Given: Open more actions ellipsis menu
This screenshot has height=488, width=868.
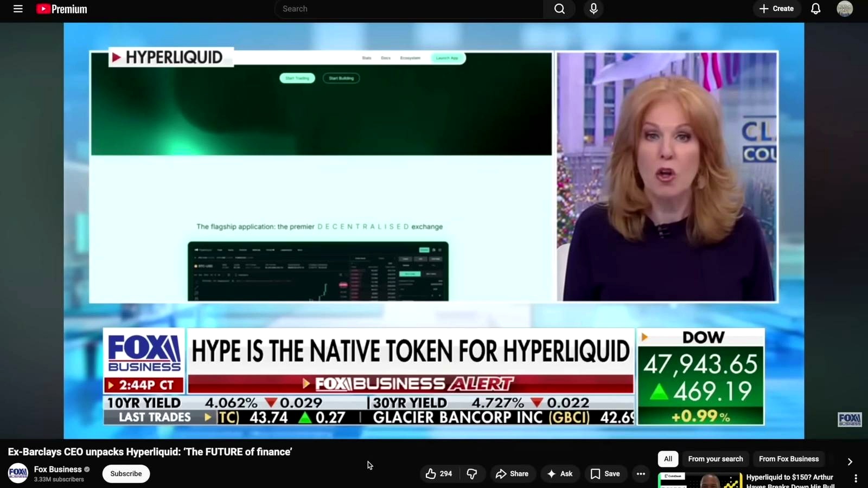Looking at the screenshot, I should (641, 473).
